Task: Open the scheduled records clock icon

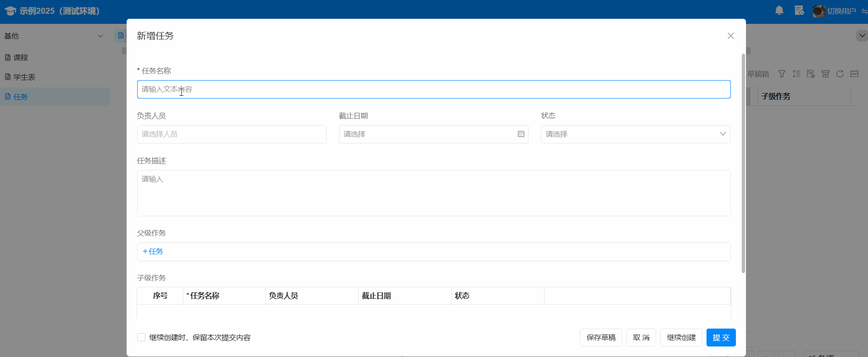Action: tap(799, 11)
